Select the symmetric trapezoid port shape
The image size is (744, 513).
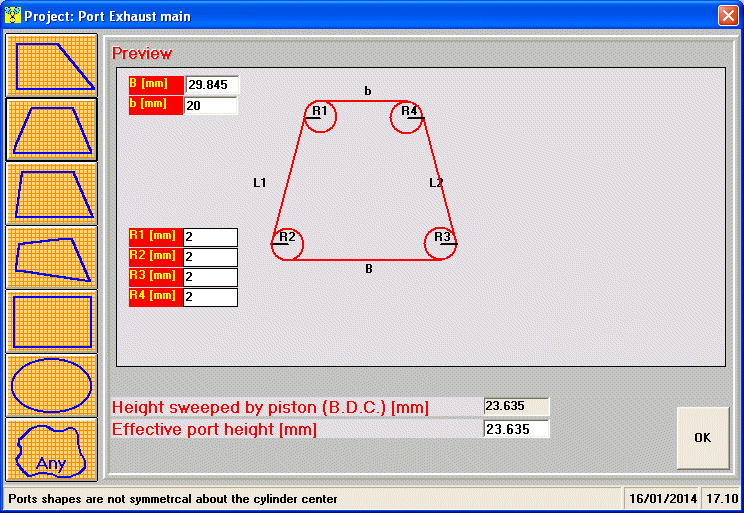51,130
